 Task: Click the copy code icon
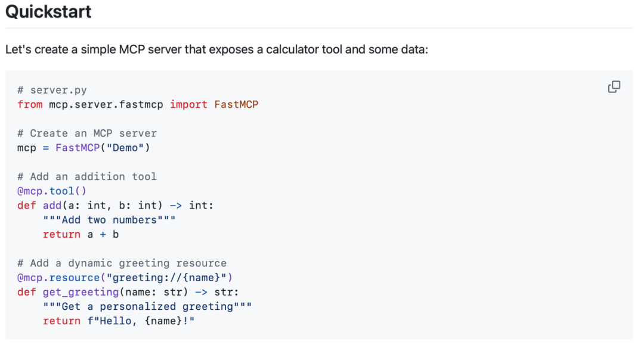pos(614,87)
